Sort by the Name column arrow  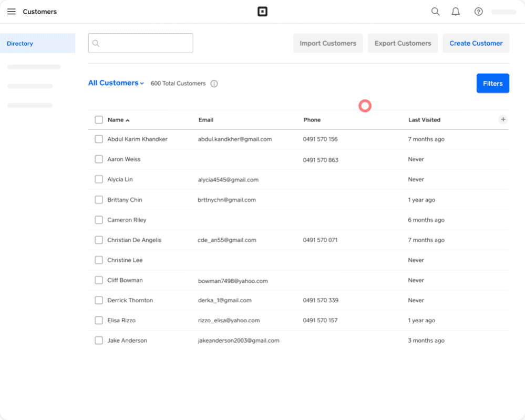click(128, 120)
